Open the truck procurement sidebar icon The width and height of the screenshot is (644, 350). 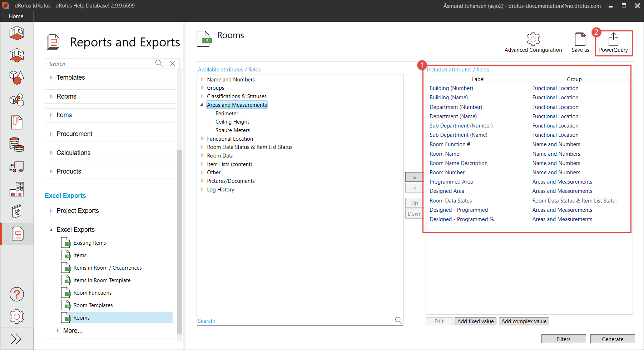click(x=16, y=167)
